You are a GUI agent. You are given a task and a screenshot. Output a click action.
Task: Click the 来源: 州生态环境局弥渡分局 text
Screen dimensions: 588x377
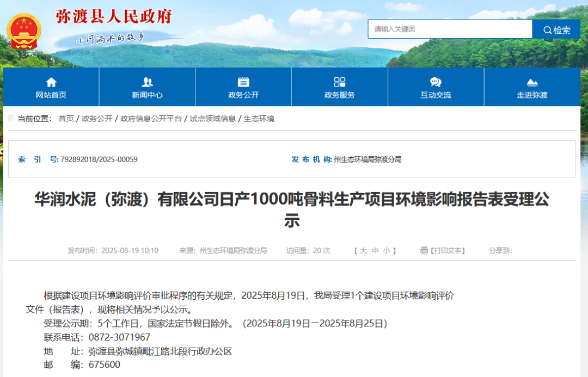[223, 250]
